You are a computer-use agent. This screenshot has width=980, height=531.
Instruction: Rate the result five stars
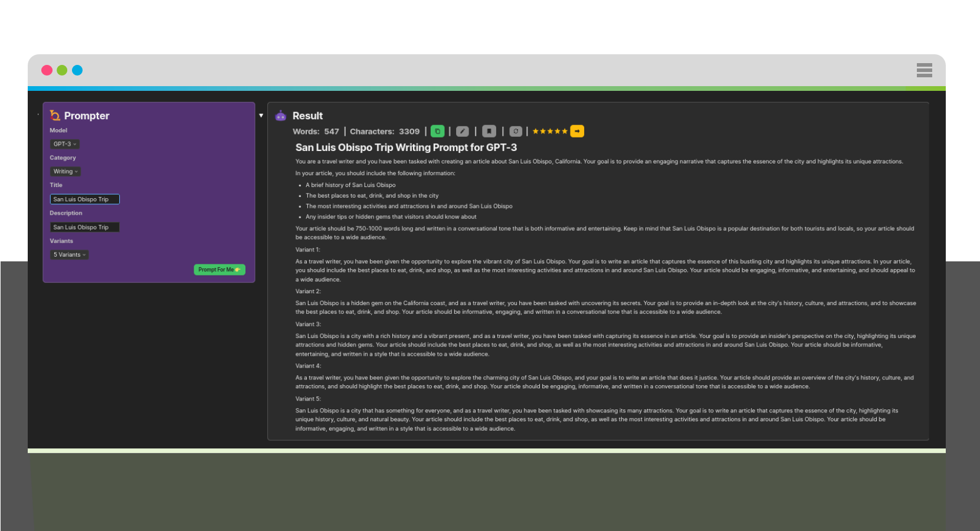click(565, 131)
